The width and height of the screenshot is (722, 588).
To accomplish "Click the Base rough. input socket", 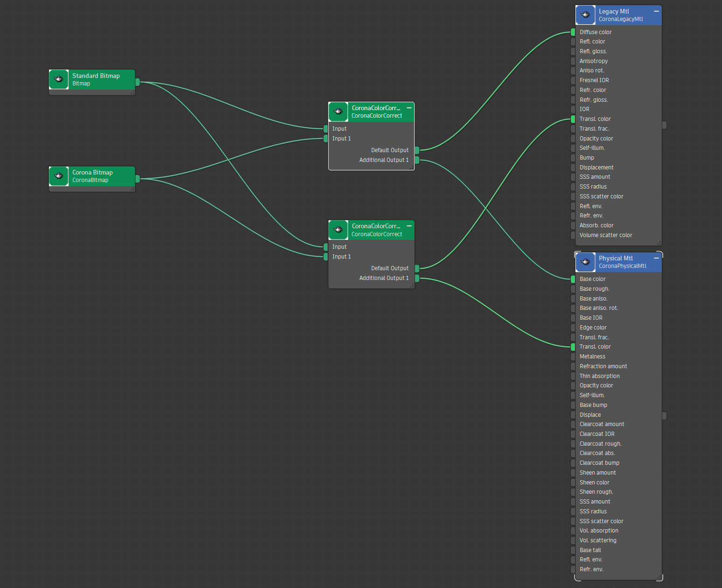I will [x=573, y=289].
